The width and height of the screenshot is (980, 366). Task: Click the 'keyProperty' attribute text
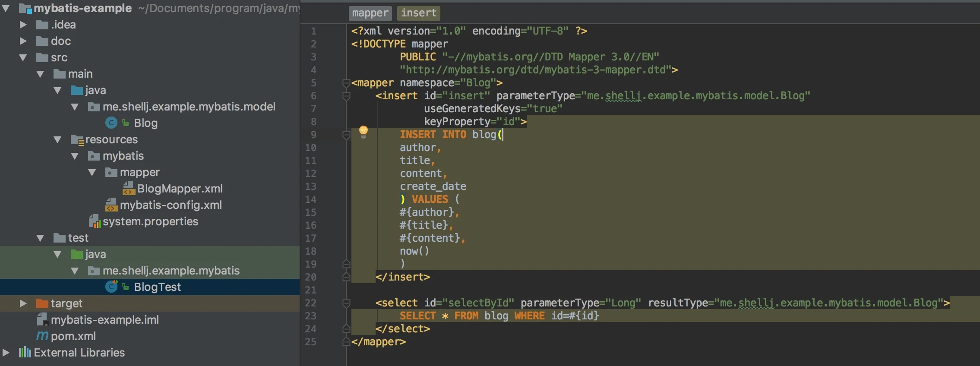coord(457,122)
